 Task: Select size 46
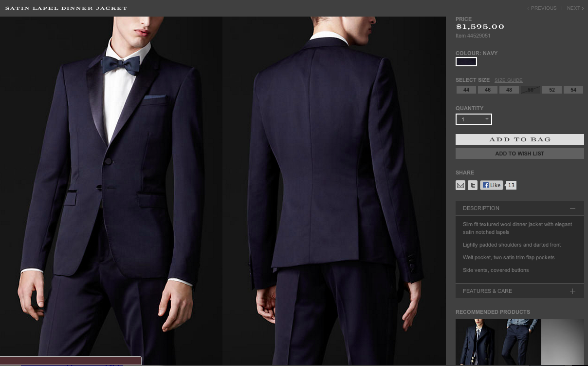coord(487,90)
